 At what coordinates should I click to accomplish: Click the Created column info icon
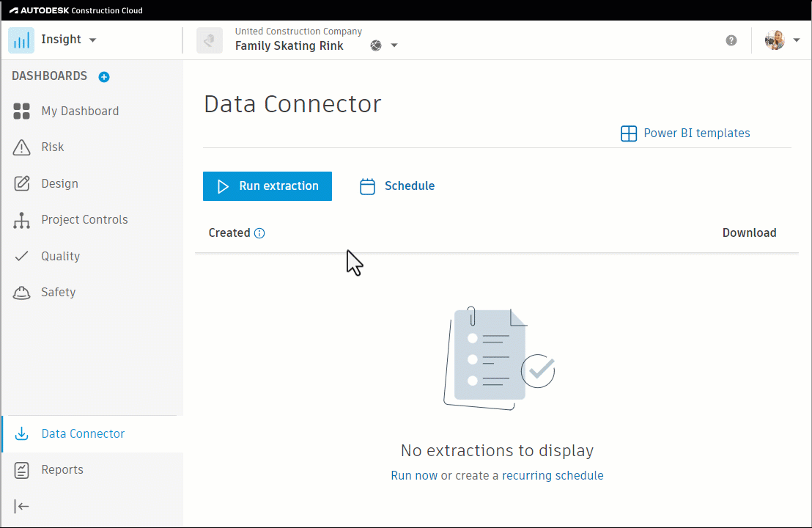[x=260, y=232]
